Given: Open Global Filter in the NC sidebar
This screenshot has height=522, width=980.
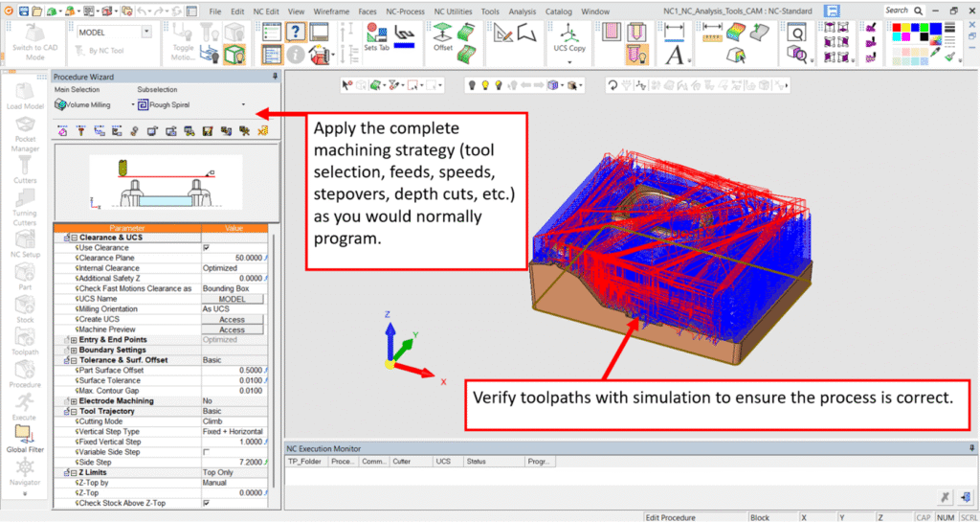Looking at the screenshot, I should pos(25,439).
